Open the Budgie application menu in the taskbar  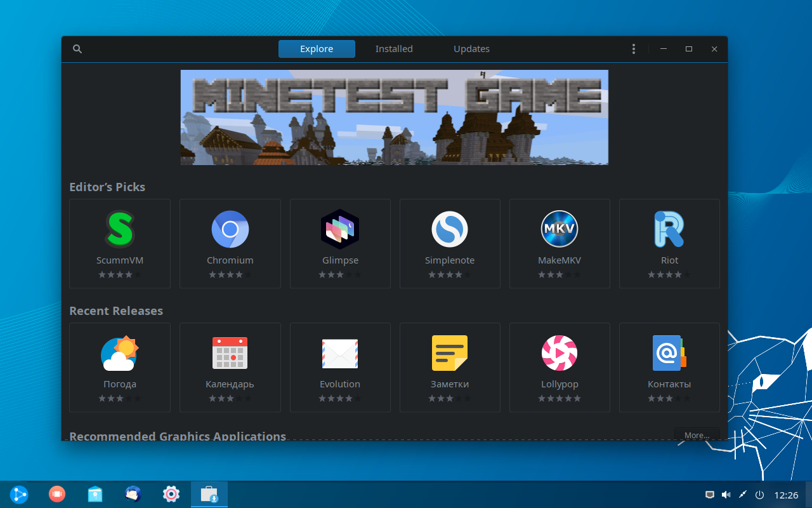coord(19,494)
